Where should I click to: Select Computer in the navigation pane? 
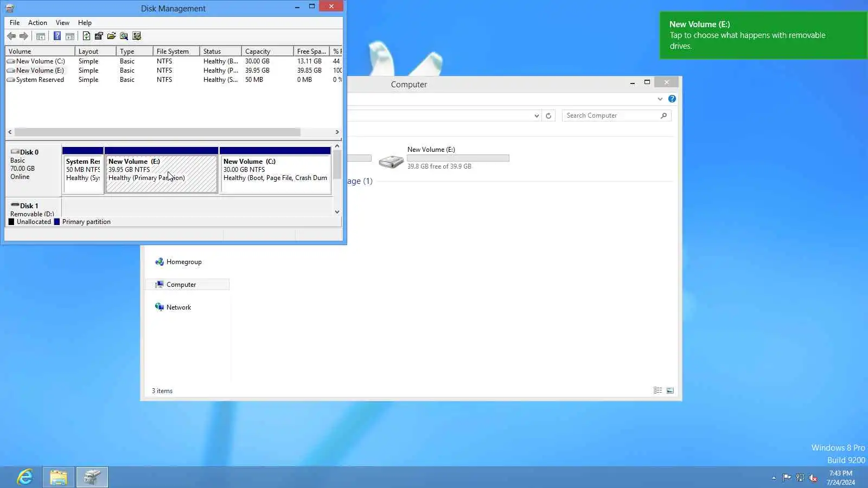point(187,285)
